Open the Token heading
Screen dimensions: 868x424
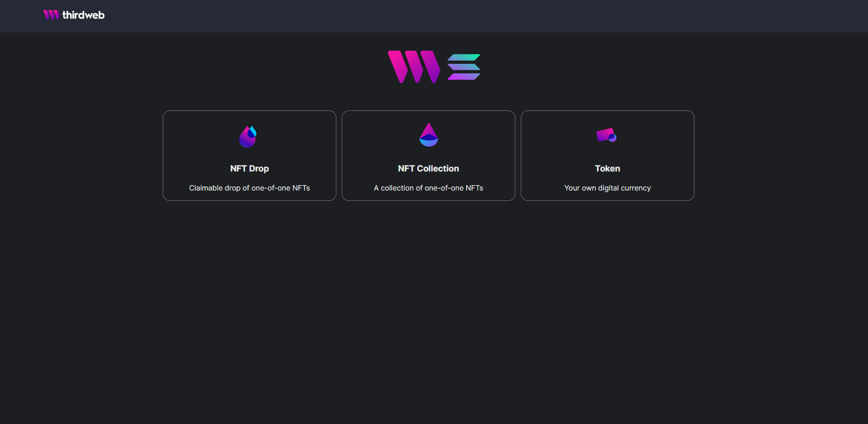[x=608, y=168]
